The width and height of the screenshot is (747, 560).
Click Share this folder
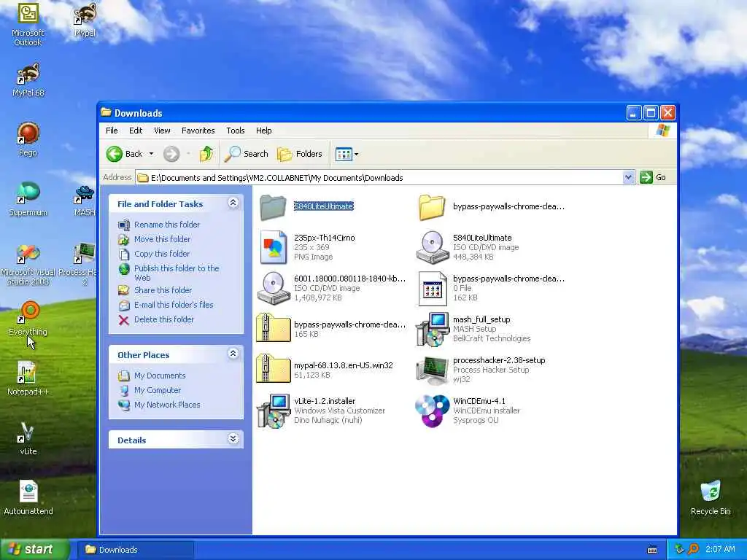pyautogui.click(x=163, y=290)
